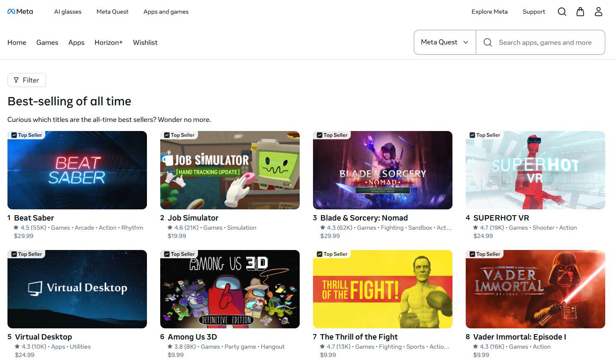Click the Top Seller badge on Thrill of the Fight

coord(332,254)
